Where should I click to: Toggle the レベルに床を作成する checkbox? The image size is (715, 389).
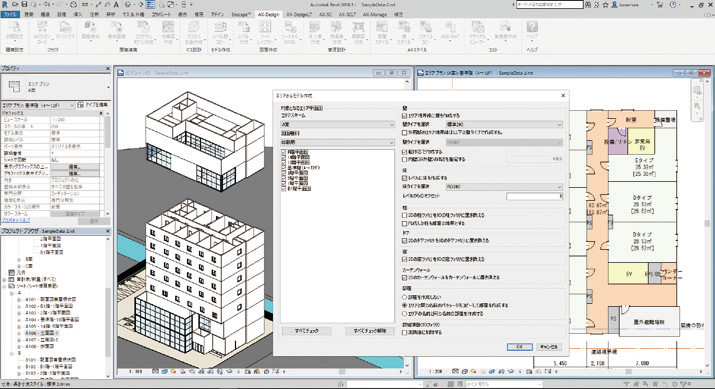[404, 178]
